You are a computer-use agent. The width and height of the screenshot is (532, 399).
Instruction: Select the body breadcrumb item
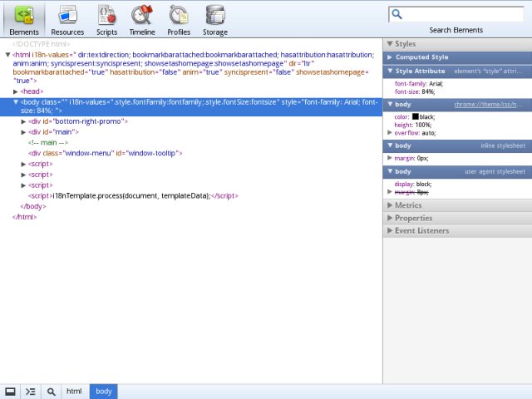click(104, 392)
